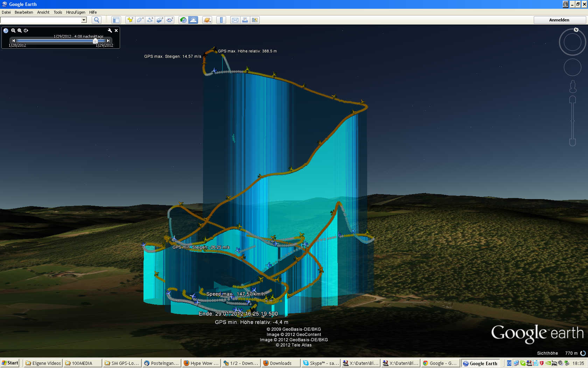Toggle historical imagery clock button
The height and width of the screenshot is (368, 588).
point(183,20)
